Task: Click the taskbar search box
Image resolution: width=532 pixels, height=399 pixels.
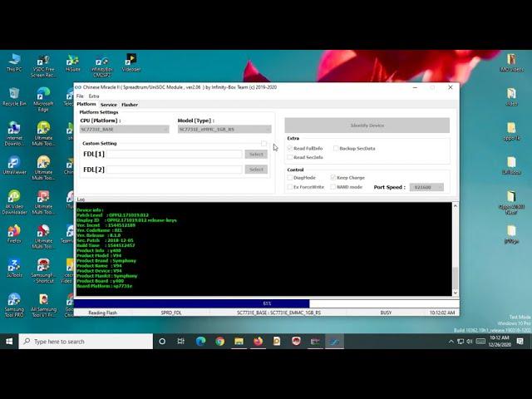Action: 86,342
